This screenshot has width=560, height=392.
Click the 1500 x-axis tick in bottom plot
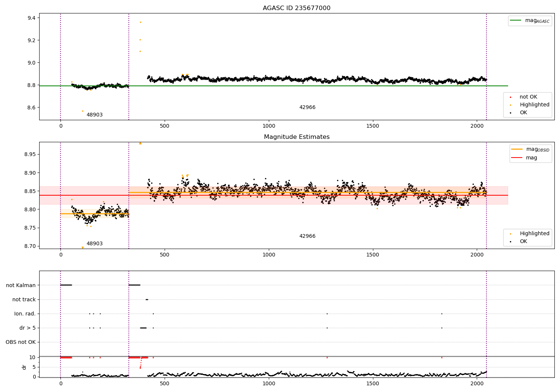pos(373,383)
